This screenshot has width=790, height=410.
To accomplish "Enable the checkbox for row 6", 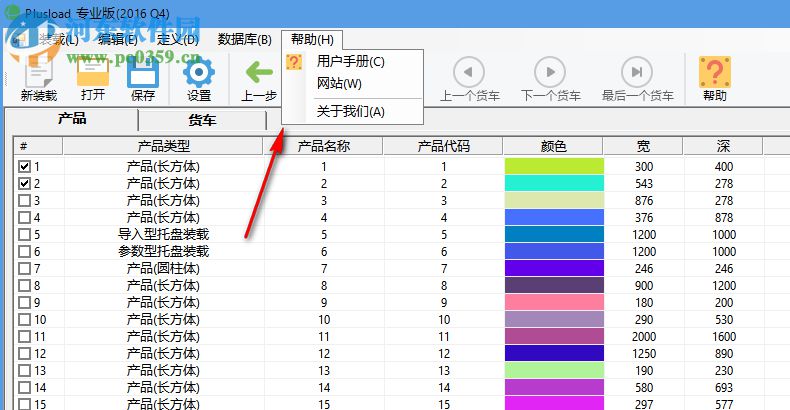I will point(24,251).
